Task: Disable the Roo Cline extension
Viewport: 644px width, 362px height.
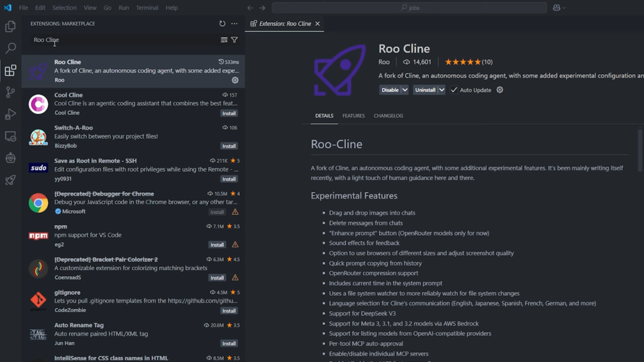Action: [x=390, y=90]
